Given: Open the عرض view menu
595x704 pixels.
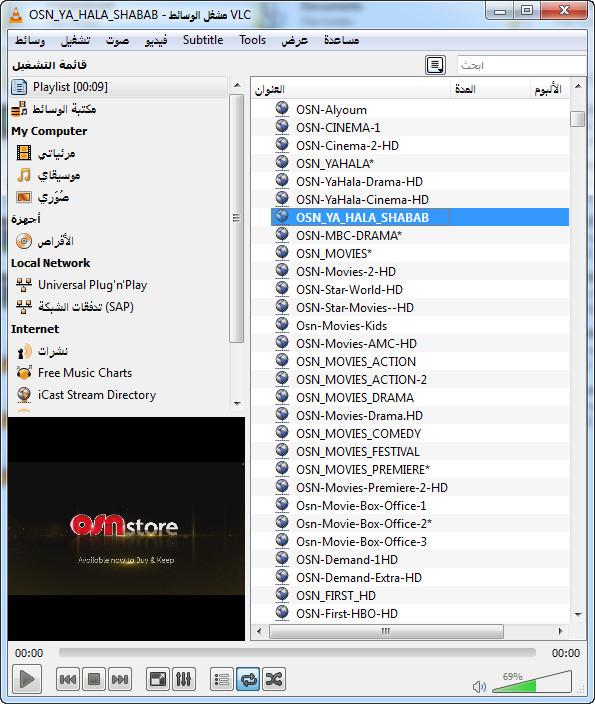Looking at the screenshot, I should pyautogui.click(x=295, y=40).
